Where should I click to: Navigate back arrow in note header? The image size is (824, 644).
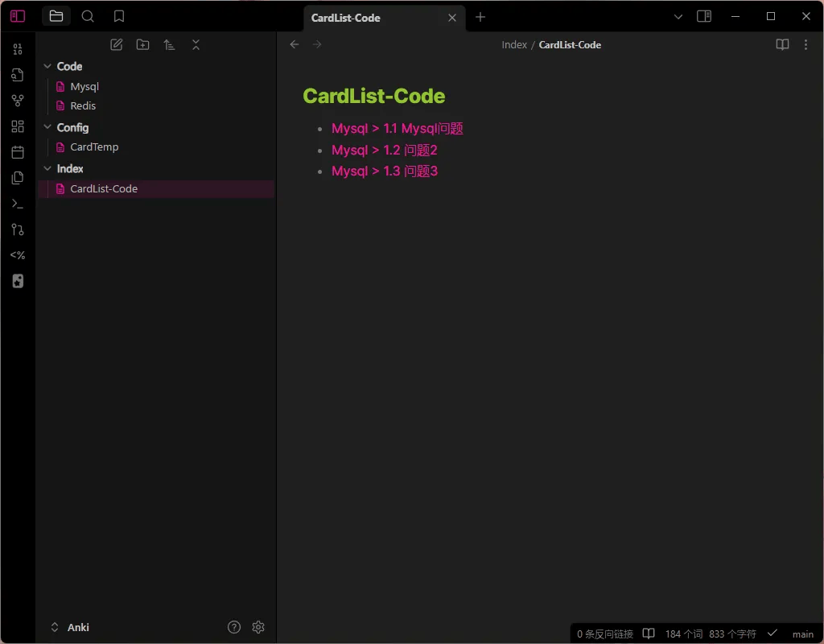[x=295, y=45]
